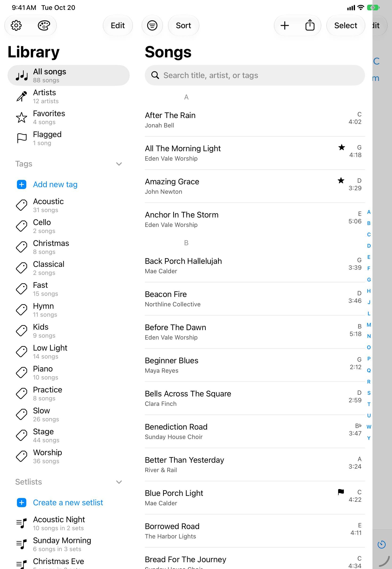Jump to letter S in index
This screenshot has width=392, height=569.
369,393
